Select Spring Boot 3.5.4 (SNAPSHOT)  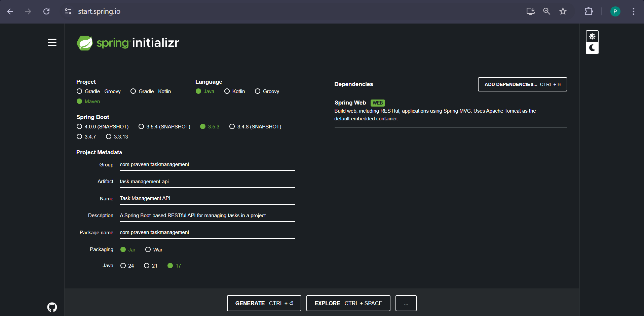[164, 127]
